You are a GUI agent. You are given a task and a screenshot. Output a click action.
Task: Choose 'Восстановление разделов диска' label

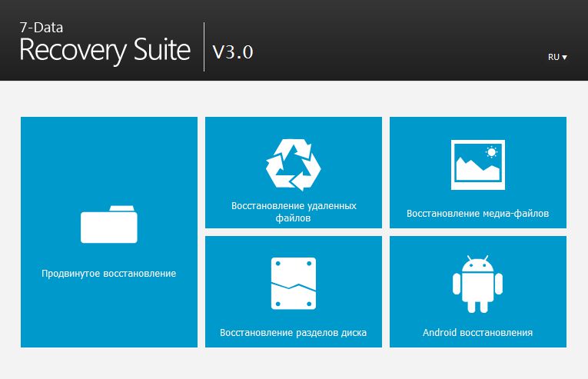294,333
